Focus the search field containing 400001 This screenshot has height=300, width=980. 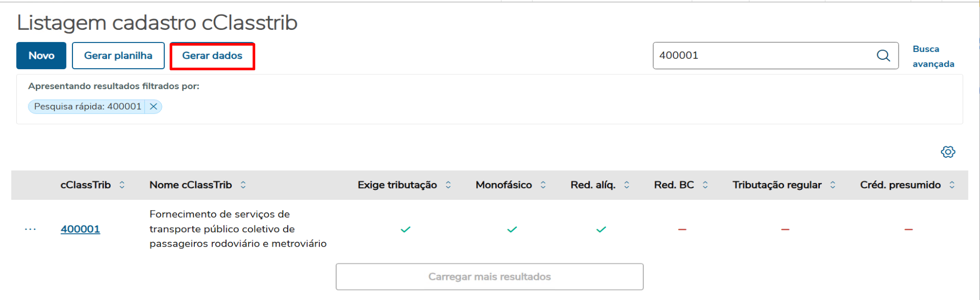[762, 56]
